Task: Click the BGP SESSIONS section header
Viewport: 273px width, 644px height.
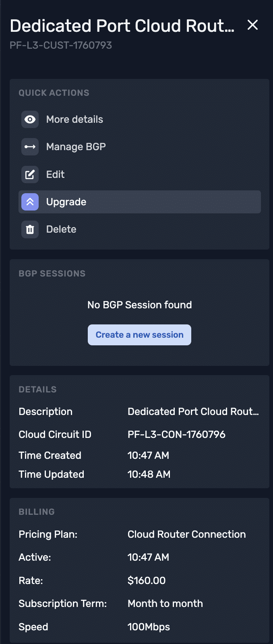Action: [x=52, y=273]
